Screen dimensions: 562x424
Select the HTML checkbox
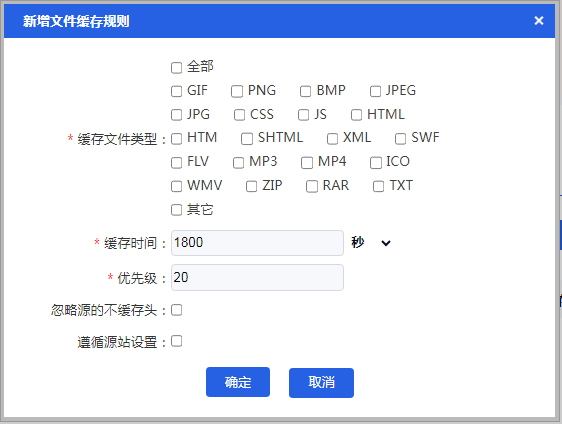point(356,115)
